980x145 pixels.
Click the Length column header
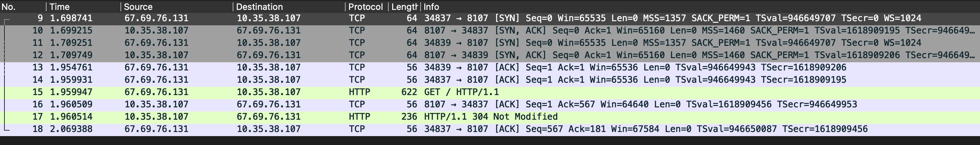tap(404, 6)
